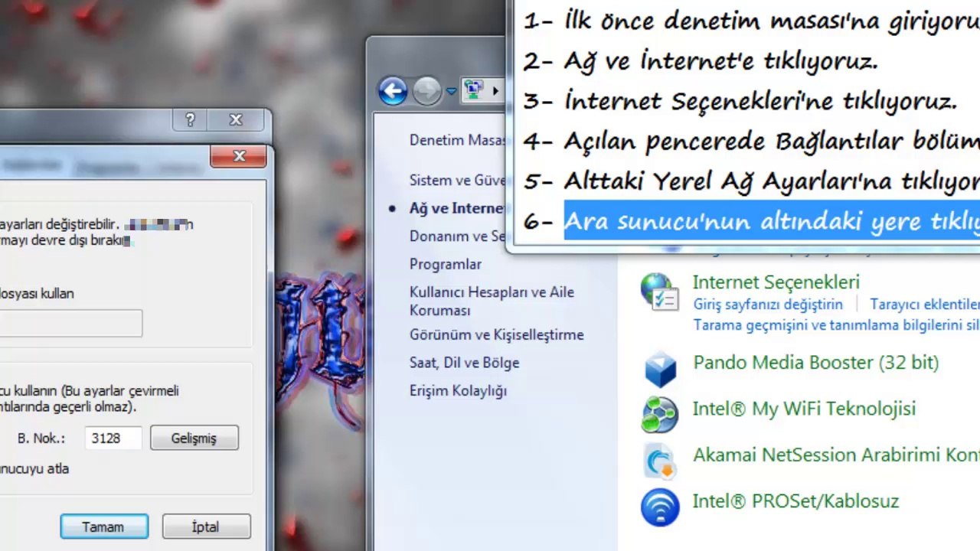Click the Akamai NetSession icon
The width and height of the screenshot is (980, 551).
click(x=660, y=461)
